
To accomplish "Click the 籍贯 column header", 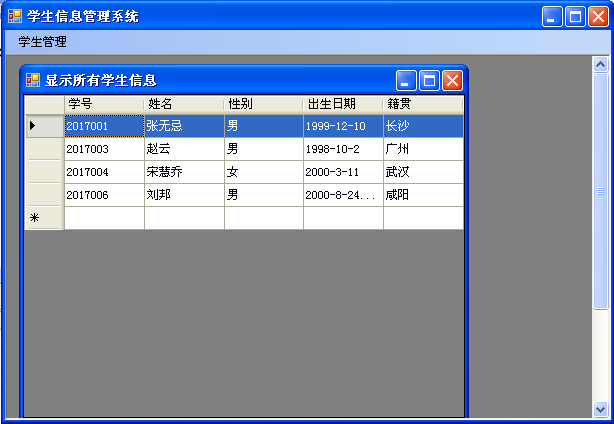I will tap(423, 104).
